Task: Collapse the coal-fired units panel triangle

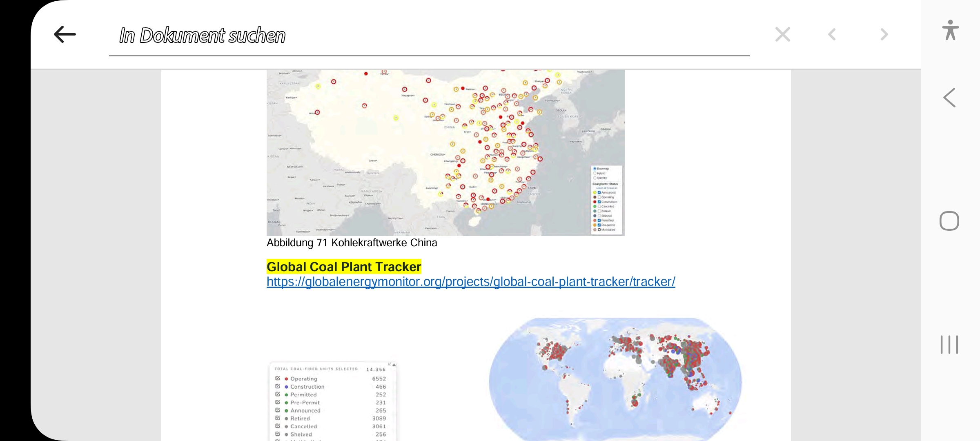Action: tap(394, 365)
